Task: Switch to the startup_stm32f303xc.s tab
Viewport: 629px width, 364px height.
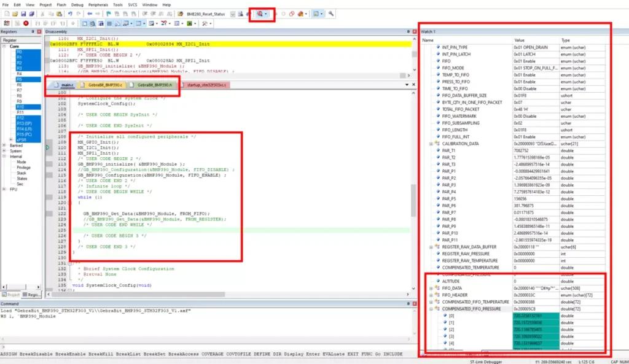Action: pos(205,85)
